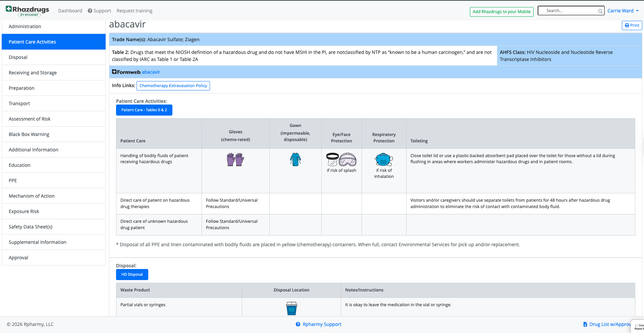Click the face shield and goggles icon

coord(341,159)
